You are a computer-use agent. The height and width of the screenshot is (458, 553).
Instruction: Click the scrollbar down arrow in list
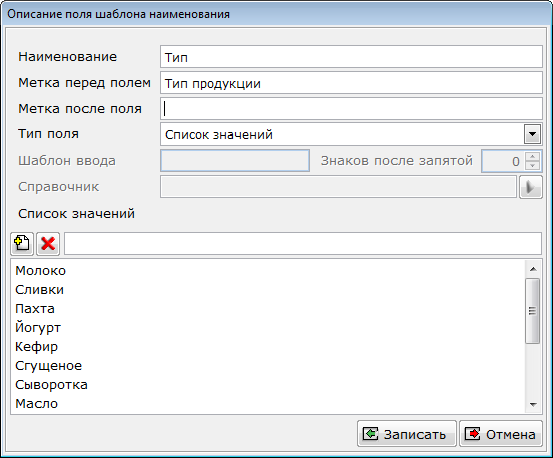[533, 404]
